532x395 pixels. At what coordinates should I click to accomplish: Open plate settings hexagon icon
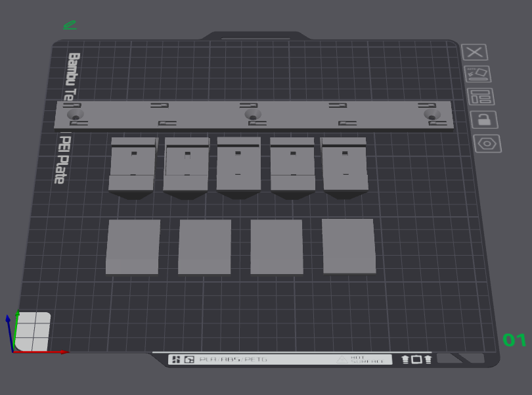(487, 144)
